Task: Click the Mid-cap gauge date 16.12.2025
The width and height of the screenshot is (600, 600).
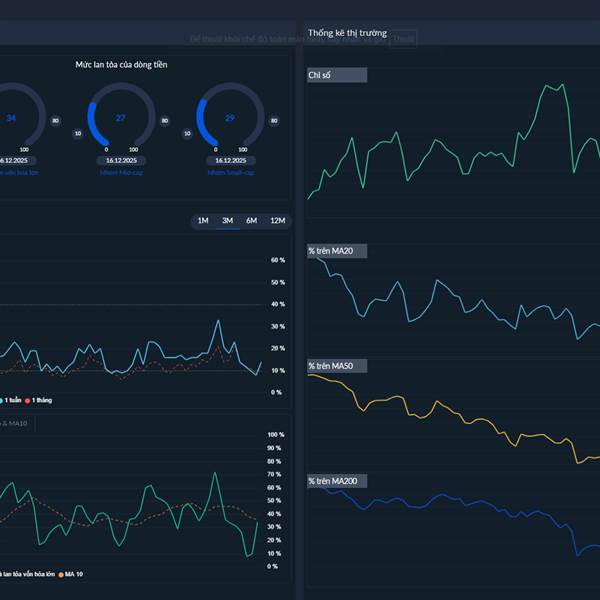Action: point(121,160)
